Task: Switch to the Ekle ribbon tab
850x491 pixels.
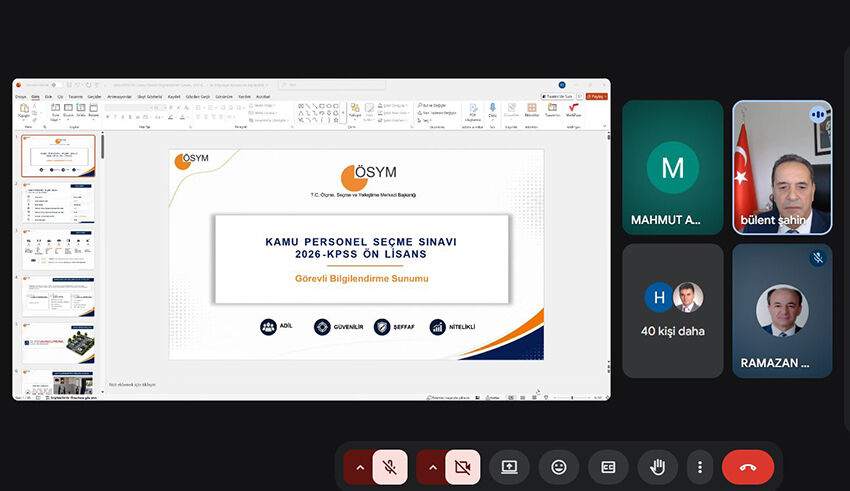Action: pos(48,96)
